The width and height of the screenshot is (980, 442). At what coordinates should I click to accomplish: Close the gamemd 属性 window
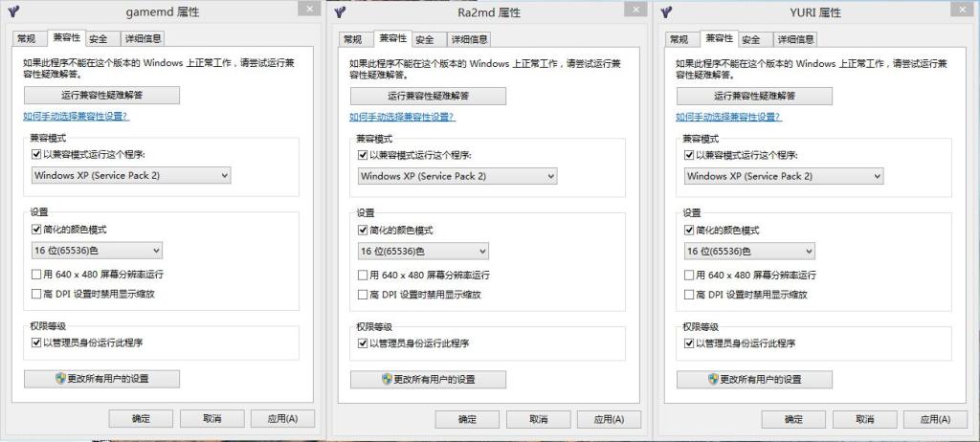pyautogui.click(x=309, y=8)
